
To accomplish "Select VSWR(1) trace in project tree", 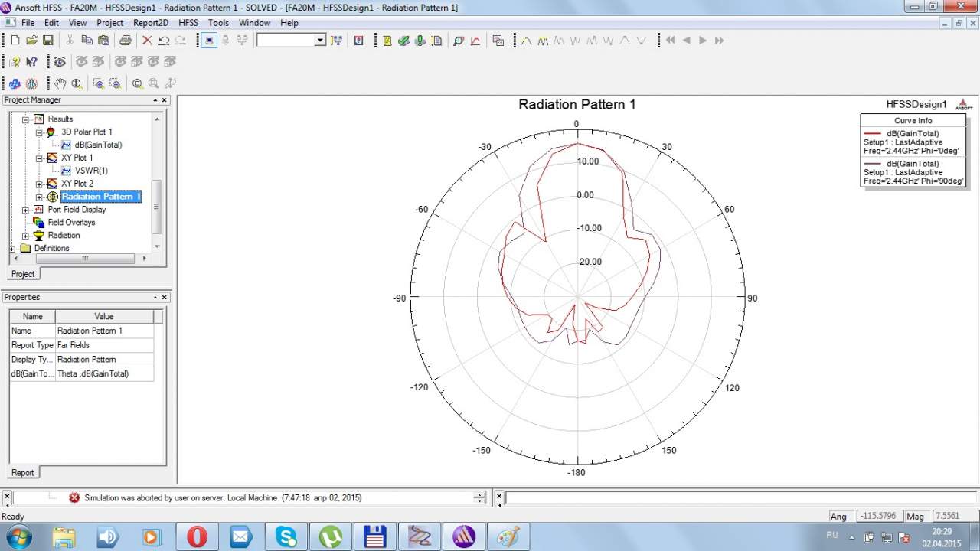I will click(90, 171).
